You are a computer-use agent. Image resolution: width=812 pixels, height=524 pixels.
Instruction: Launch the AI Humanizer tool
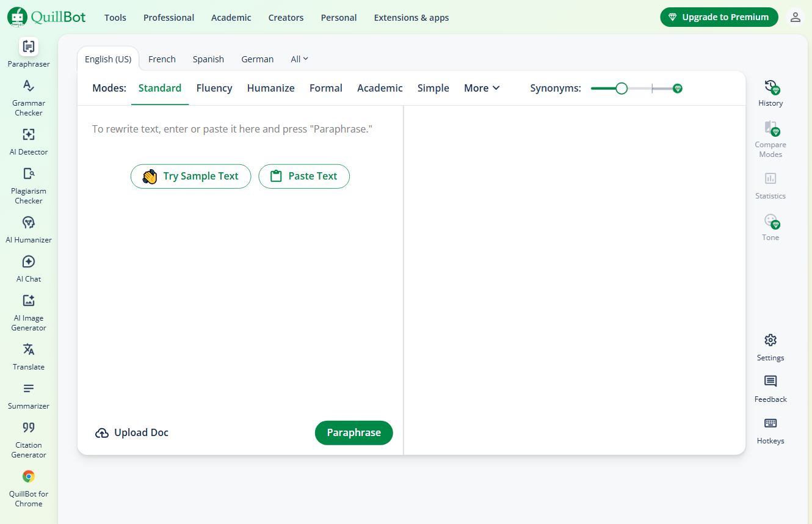tap(29, 230)
